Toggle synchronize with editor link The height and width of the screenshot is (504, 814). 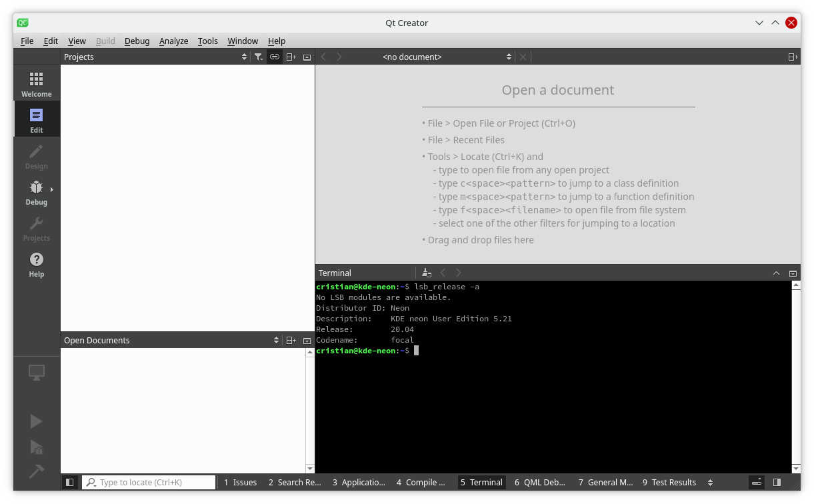(275, 57)
